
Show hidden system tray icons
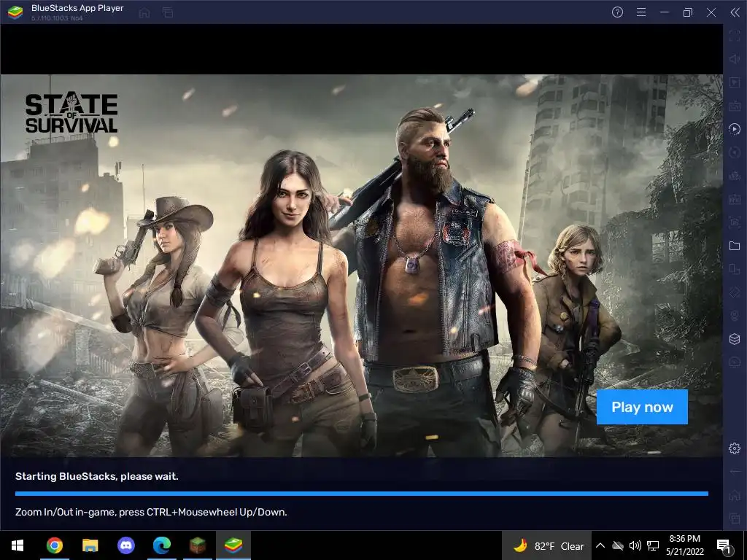point(600,545)
